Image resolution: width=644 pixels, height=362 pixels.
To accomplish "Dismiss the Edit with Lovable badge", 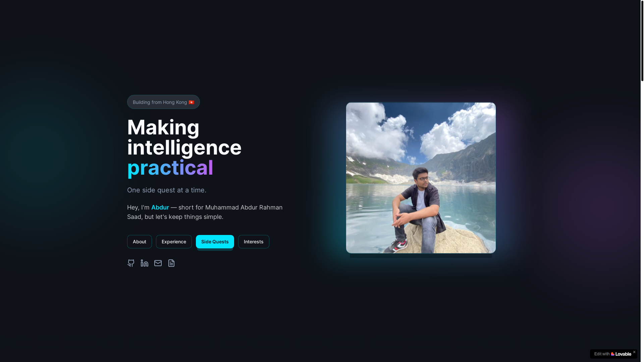I will click(634, 352).
